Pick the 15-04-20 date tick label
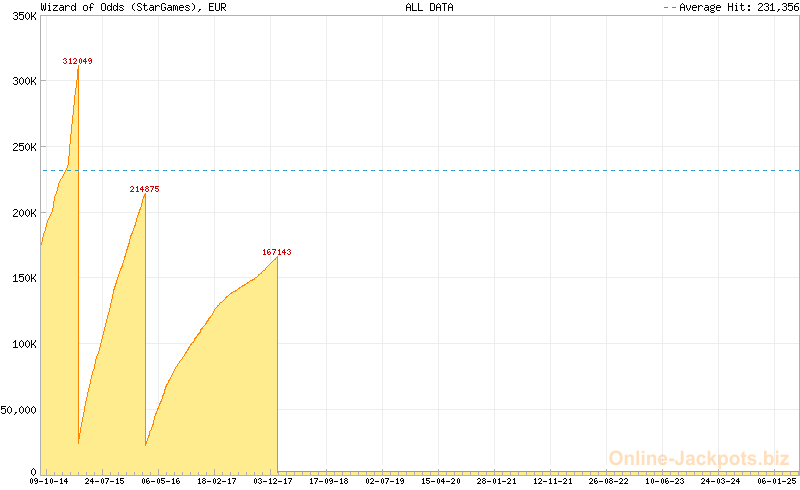Viewport: 800px width, 490px height. [441, 481]
